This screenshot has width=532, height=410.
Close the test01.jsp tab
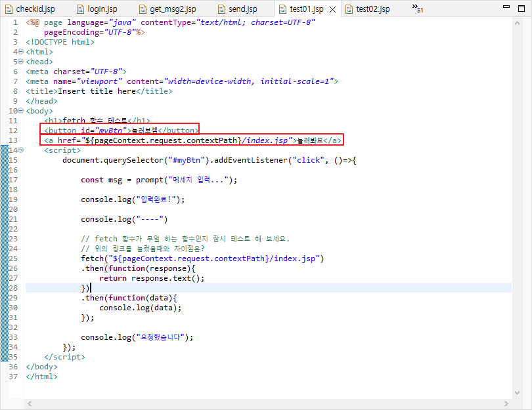point(333,9)
